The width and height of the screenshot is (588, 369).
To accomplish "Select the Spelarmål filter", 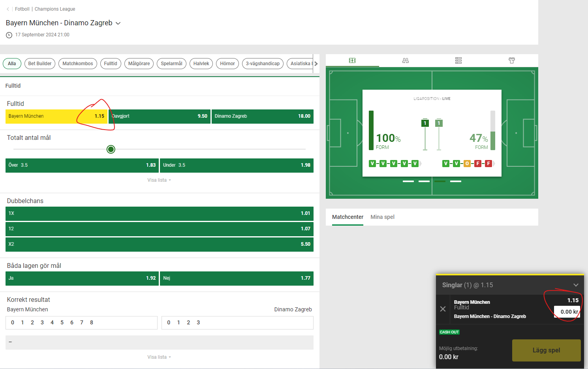I will [171, 64].
